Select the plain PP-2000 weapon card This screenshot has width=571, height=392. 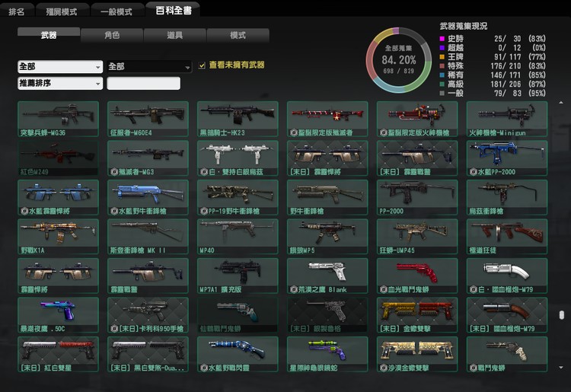click(x=417, y=198)
